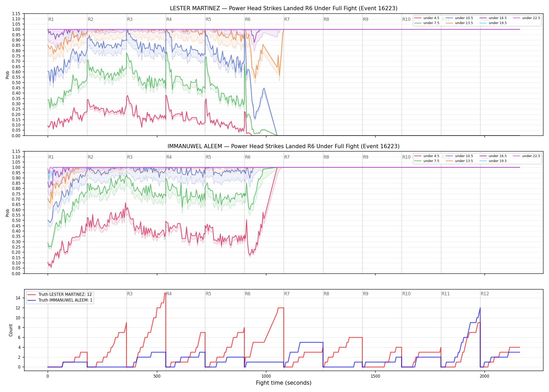Image resolution: width=549 pixels, height=392 pixels.
Task: Click green 'under 7.5' line swatch in Martinez legend
Action: [x=418, y=23]
